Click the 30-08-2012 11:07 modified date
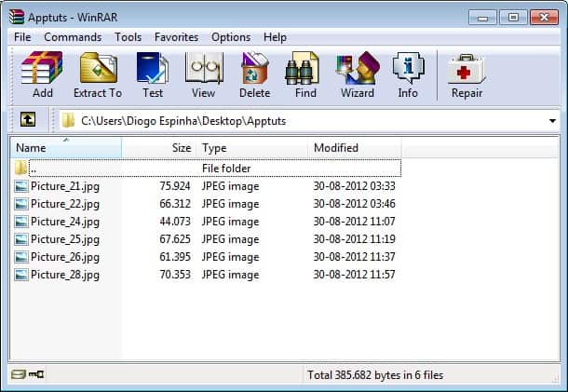 [x=354, y=222]
